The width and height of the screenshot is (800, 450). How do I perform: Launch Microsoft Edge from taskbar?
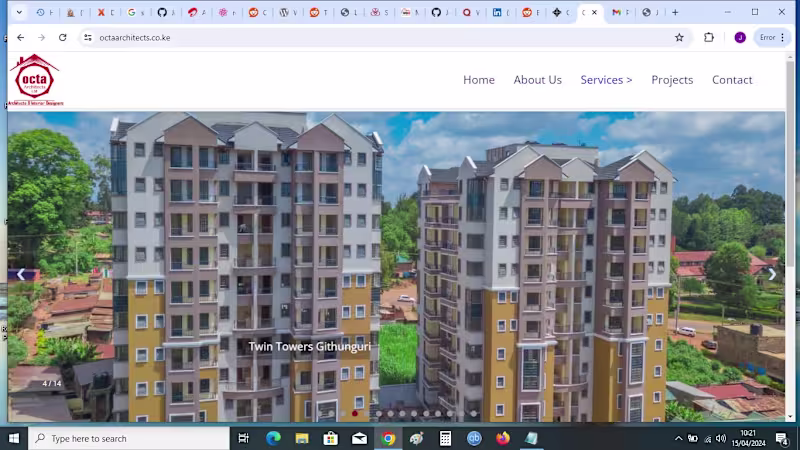[273, 438]
